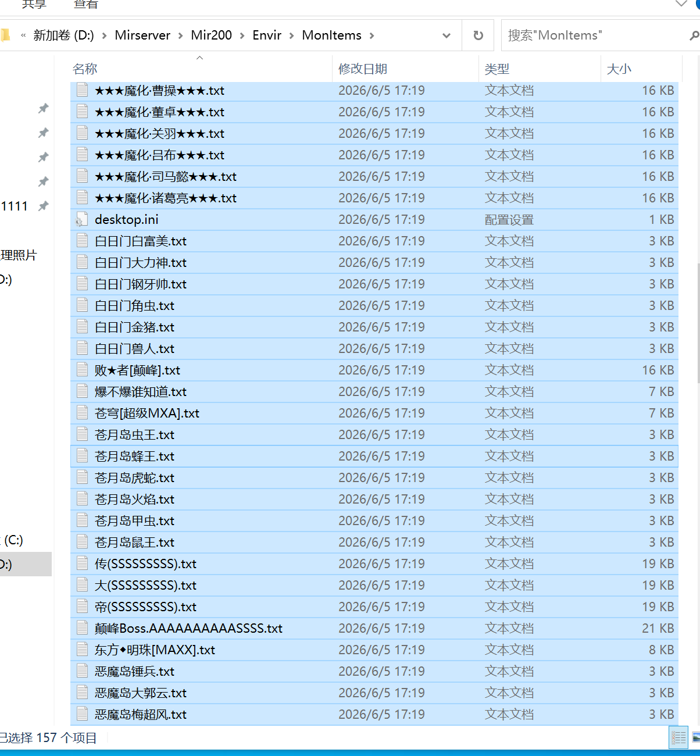Click file icon of ★★★魔化·诸葛亮★★★.txt
This screenshot has width=700, height=756.
coord(83,198)
